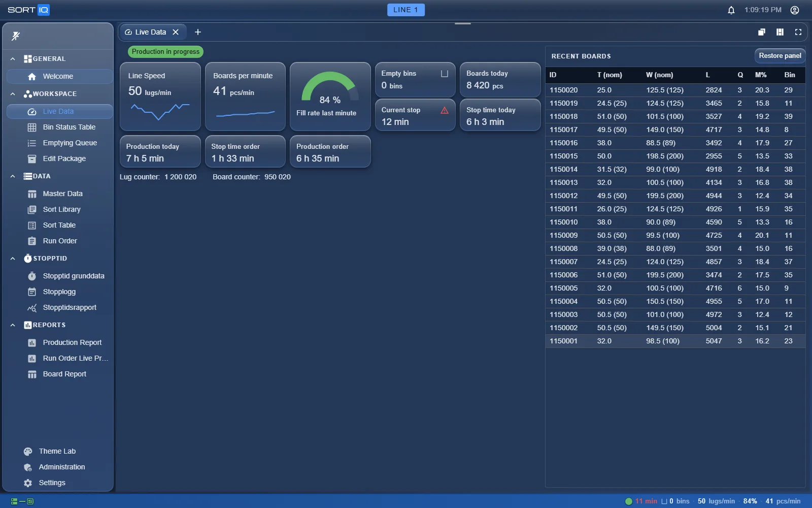Select board row 1150010

[675, 222]
